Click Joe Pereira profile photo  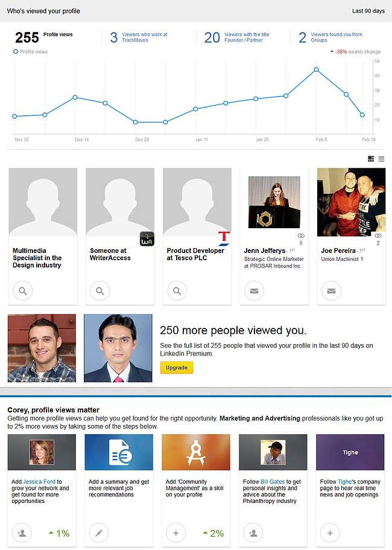click(x=351, y=202)
